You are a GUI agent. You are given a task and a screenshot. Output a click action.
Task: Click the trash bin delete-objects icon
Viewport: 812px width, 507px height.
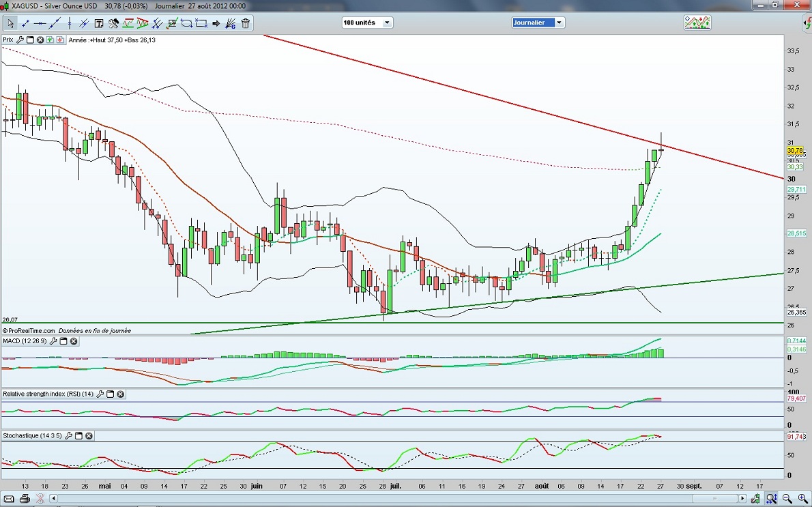coord(246,23)
